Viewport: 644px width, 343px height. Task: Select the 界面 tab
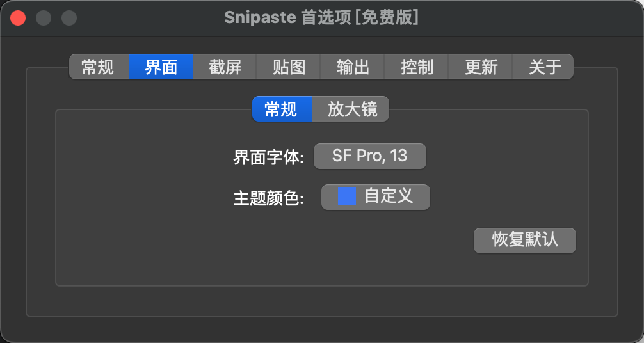click(x=161, y=67)
